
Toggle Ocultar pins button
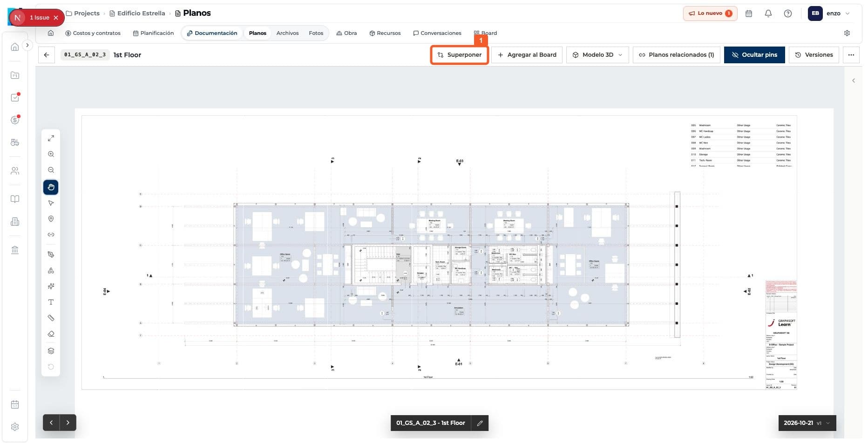(x=754, y=55)
